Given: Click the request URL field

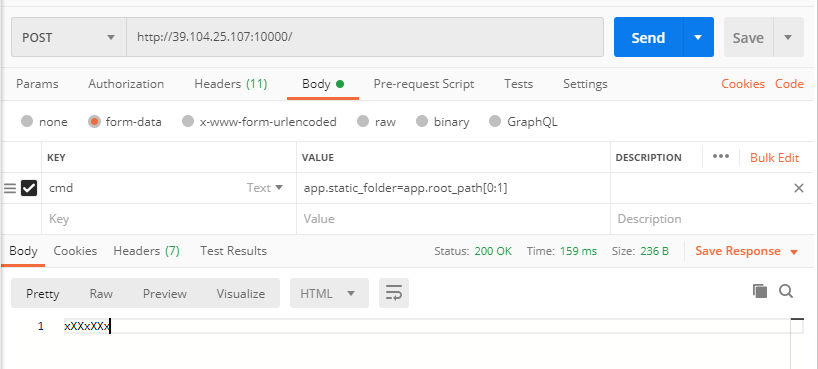Looking at the screenshot, I should point(365,37).
